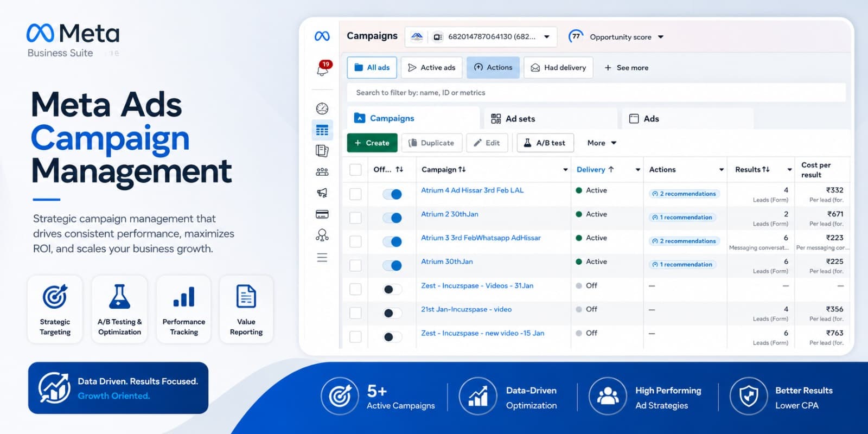Click the ad account icon beside account ID
The height and width of the screenshot is (434, 868).
pyautogui.click(x=417, y=36)
